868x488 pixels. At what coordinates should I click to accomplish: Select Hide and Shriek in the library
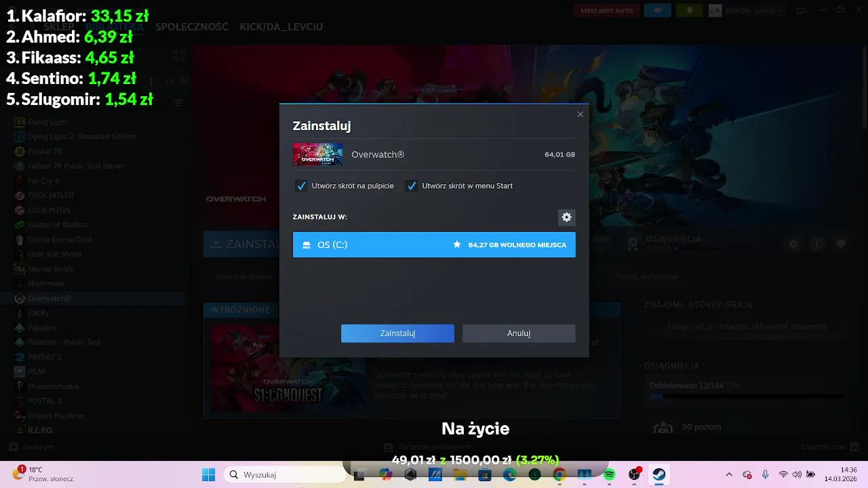coord(55,254)
